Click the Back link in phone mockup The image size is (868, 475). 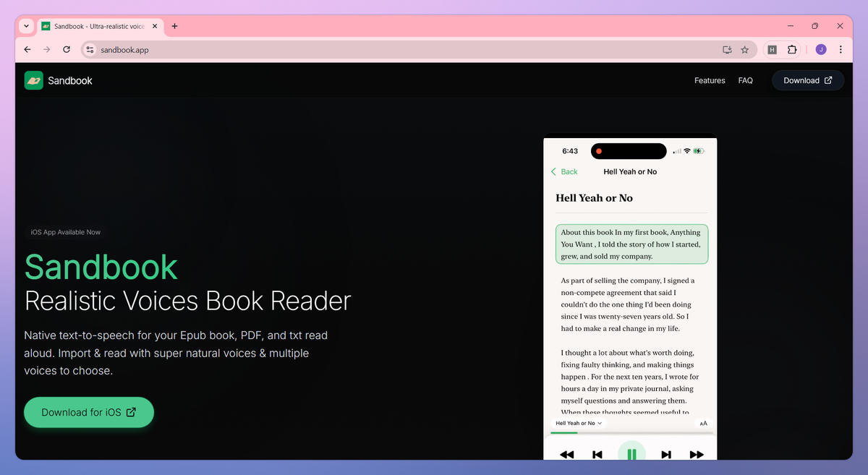point(564,171)
